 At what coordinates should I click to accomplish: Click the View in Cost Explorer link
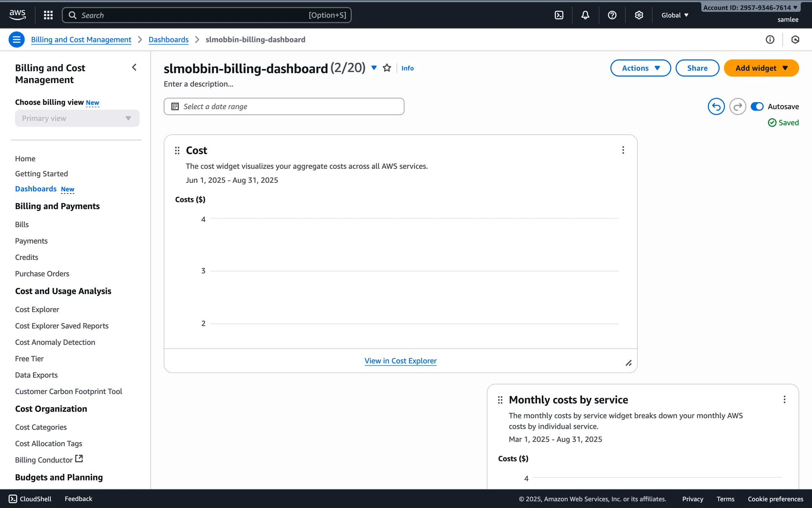coord(401,361)
